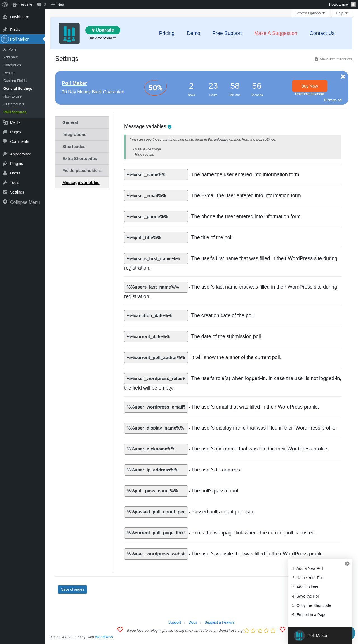Click the WordPress logo icon
The height and width of the screenshot is (644, 358).
[5, 4]
